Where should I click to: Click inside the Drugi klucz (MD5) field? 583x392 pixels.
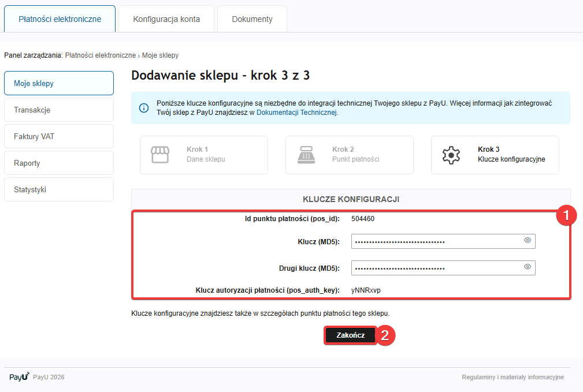tap(433, 268)
